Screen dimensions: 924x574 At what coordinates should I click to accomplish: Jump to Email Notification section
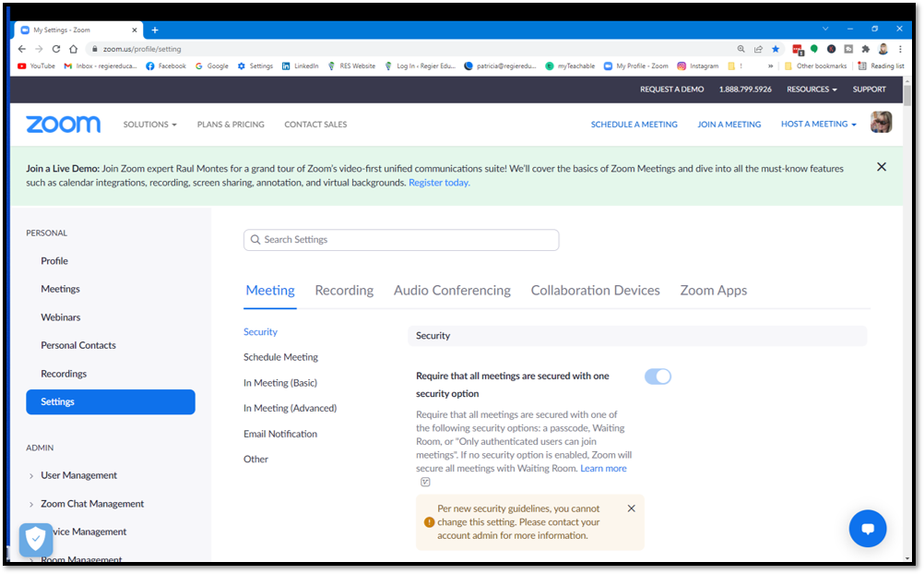280,434
